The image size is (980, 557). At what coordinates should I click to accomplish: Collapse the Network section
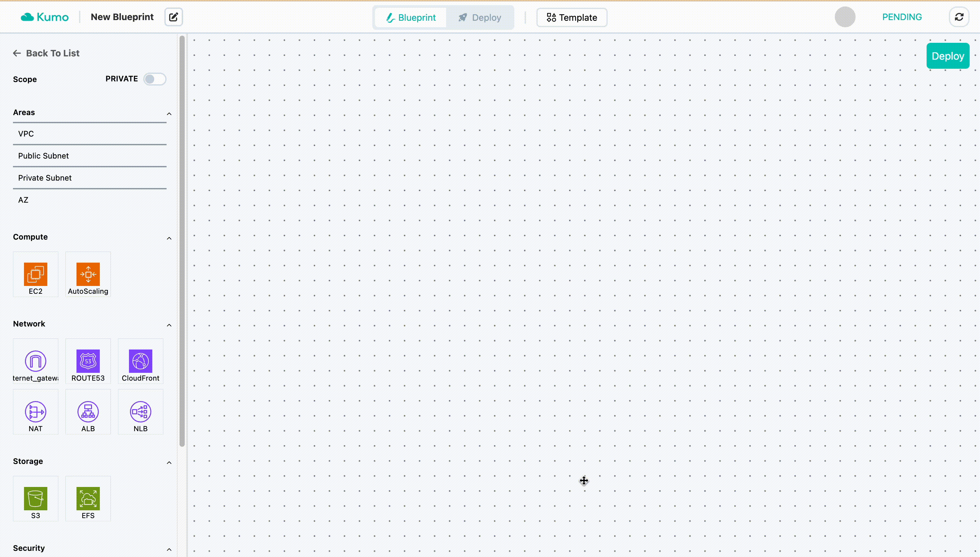click(169, 325)
